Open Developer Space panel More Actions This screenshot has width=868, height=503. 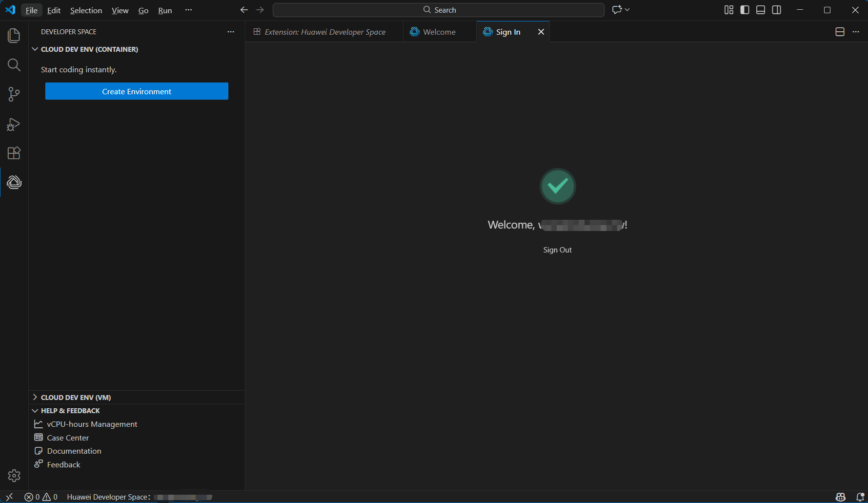231,32
